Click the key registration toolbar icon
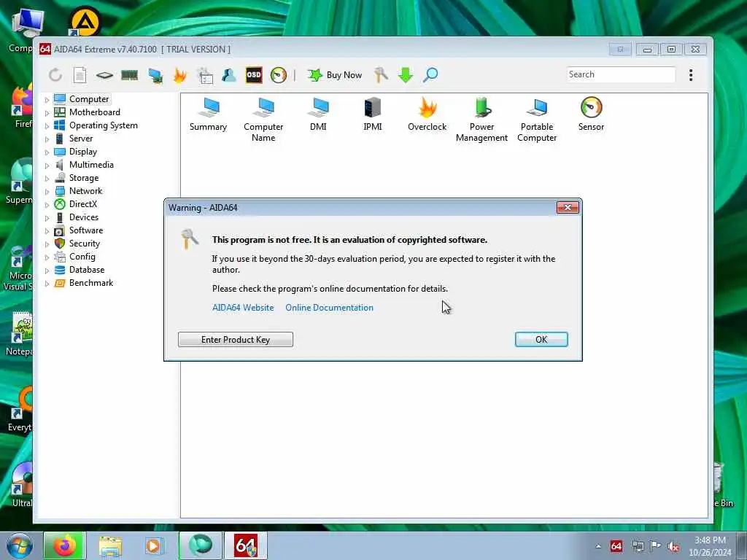This screenshot has width=747, height=560. [x=381, y=75]
